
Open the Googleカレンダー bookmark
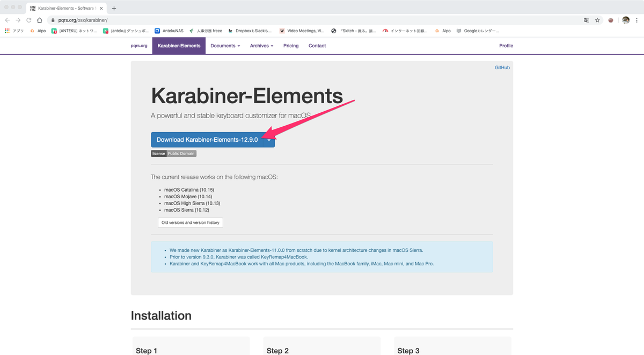pyautogui.click(x=478, y=31)
